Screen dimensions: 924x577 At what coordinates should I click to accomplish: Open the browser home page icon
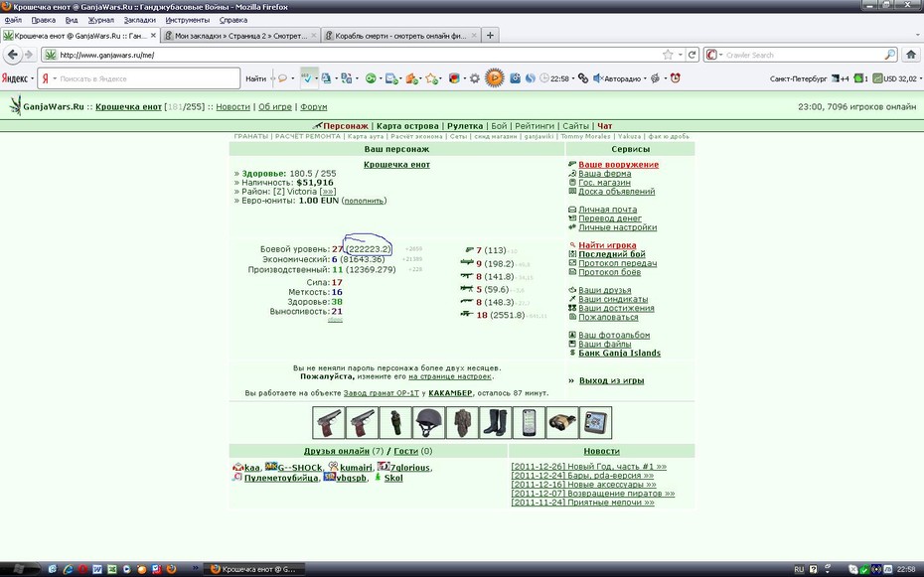[911, 55]
